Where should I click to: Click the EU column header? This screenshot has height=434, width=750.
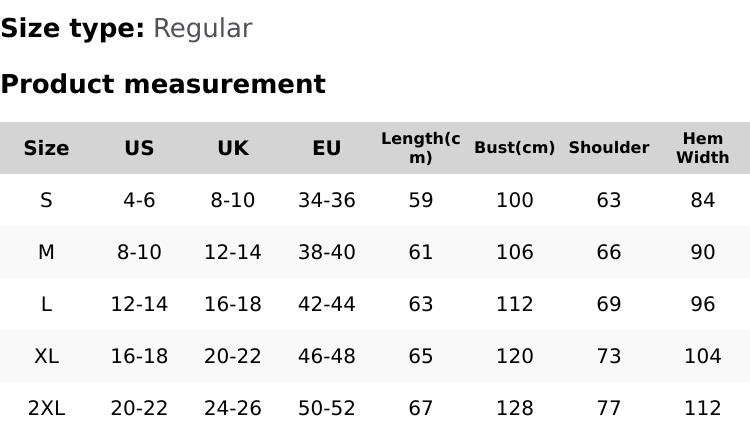click(327, 149)
